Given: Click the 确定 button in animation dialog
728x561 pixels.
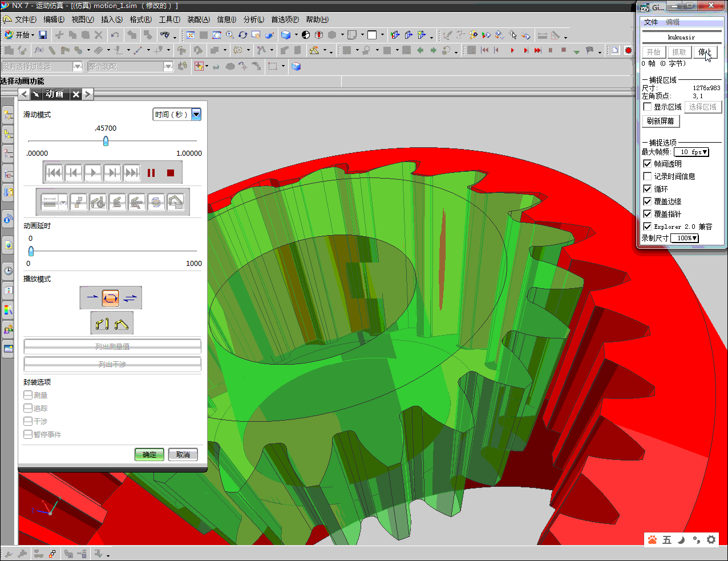Looking at the screenshot, I should 149,454.
